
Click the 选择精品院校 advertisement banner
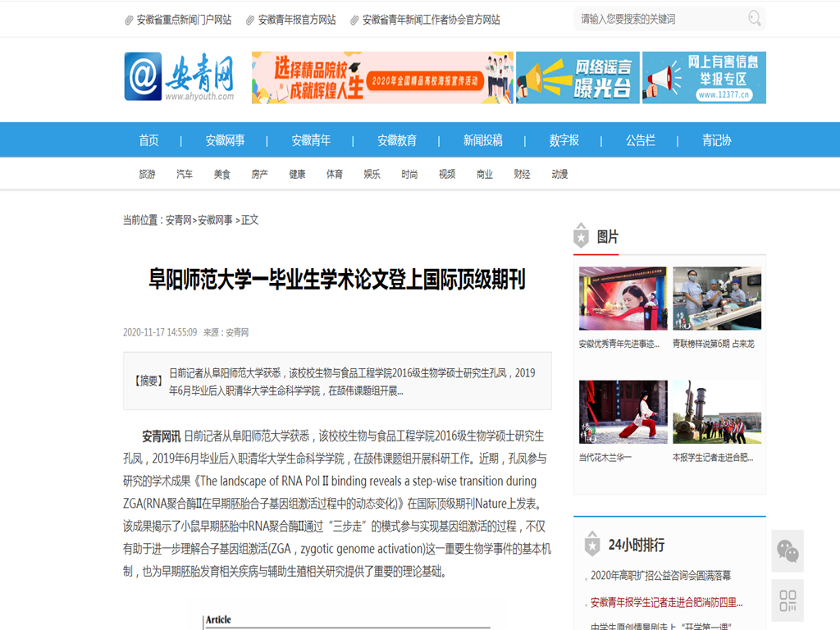pos(382,78)
